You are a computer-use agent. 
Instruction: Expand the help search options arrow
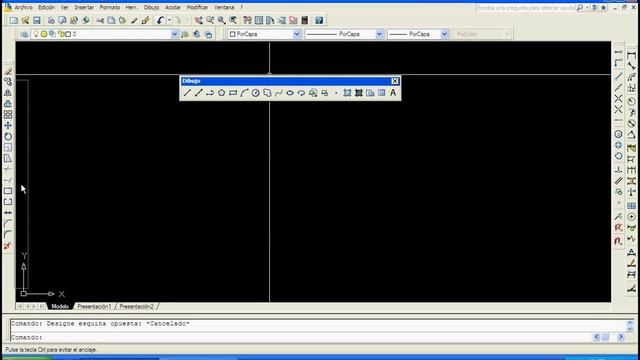pos(587,8)
